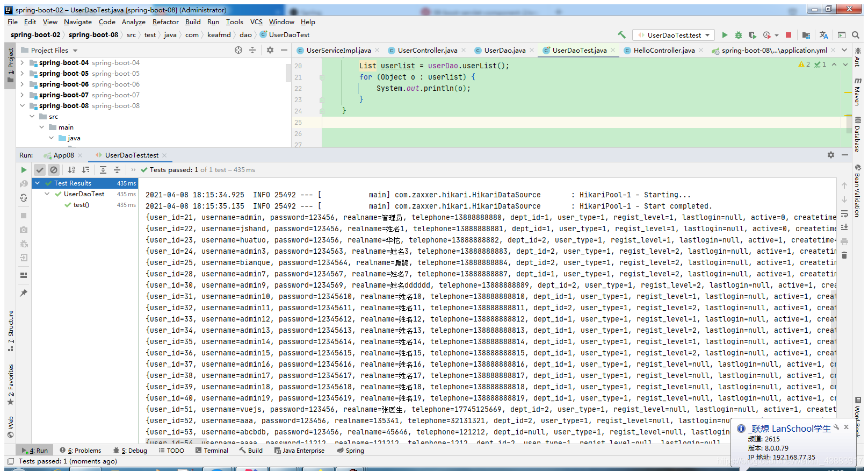Hide the Project panel with the minus icon

pos(284,50)
